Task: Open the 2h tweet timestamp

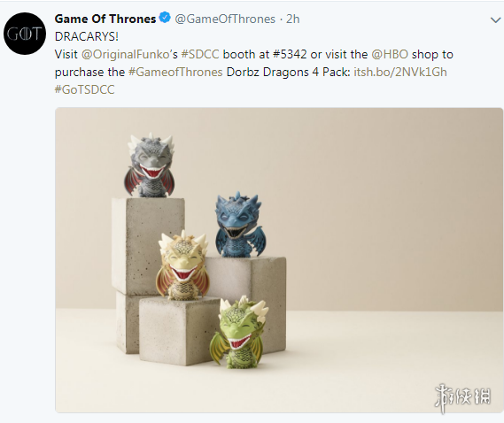Action: pyautogui.click(x=293, y=19)
